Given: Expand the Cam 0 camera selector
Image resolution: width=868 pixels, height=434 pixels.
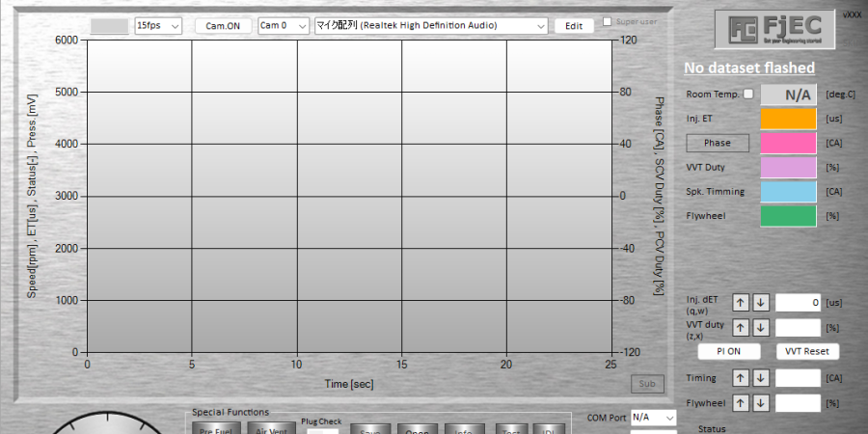Looking at the screenshot, I should 284,26.
